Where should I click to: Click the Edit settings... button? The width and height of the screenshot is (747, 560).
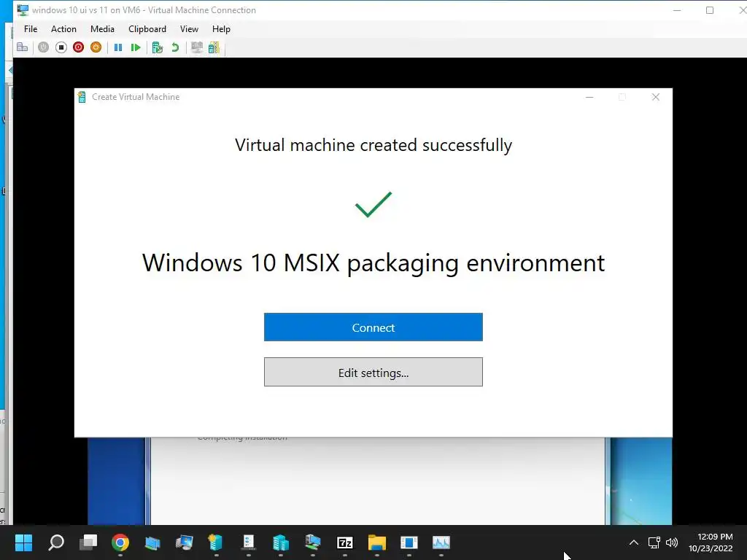click(x=373, y=372)
